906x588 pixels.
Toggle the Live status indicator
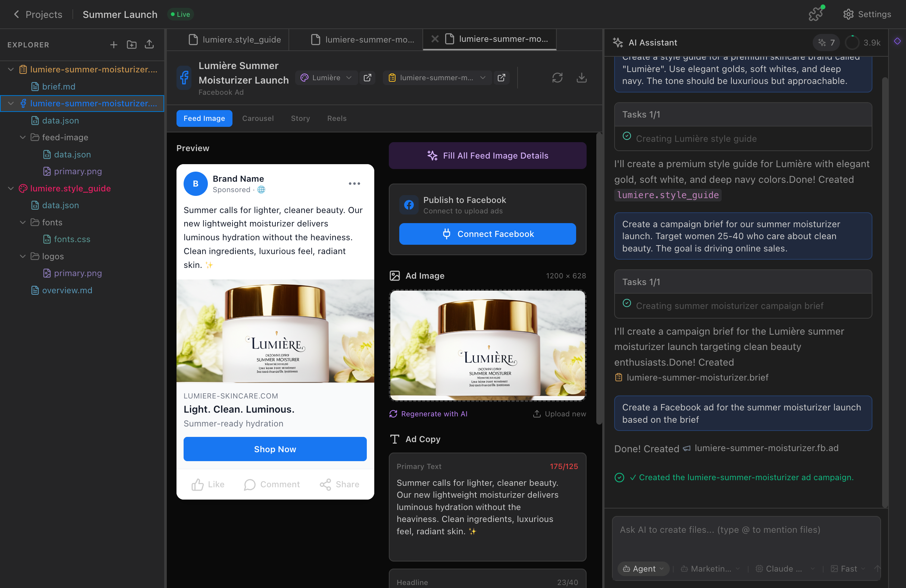tap(180, 14)
